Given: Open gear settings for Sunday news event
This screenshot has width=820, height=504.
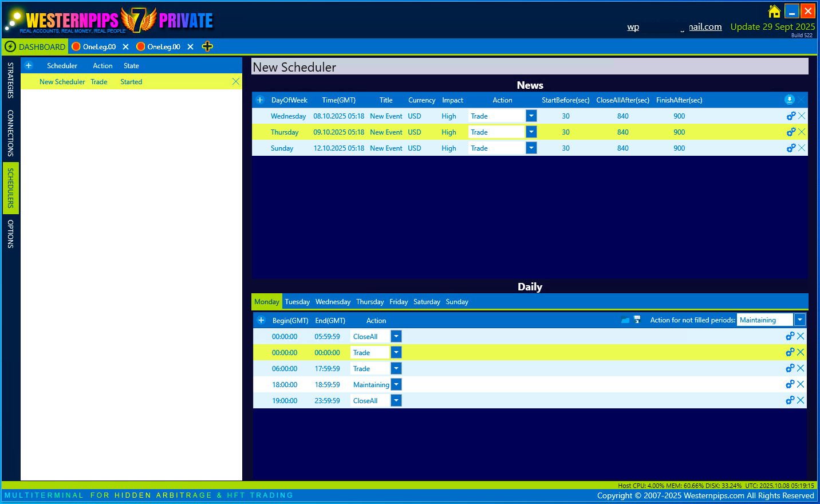Looking at the screenshot, I should (791, 148).
